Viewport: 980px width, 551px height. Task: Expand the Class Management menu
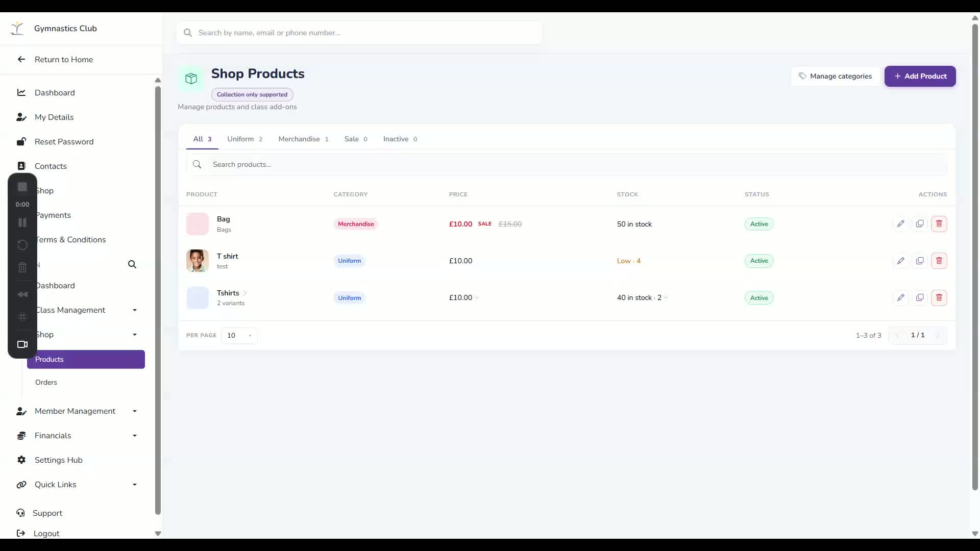[135, 310]
